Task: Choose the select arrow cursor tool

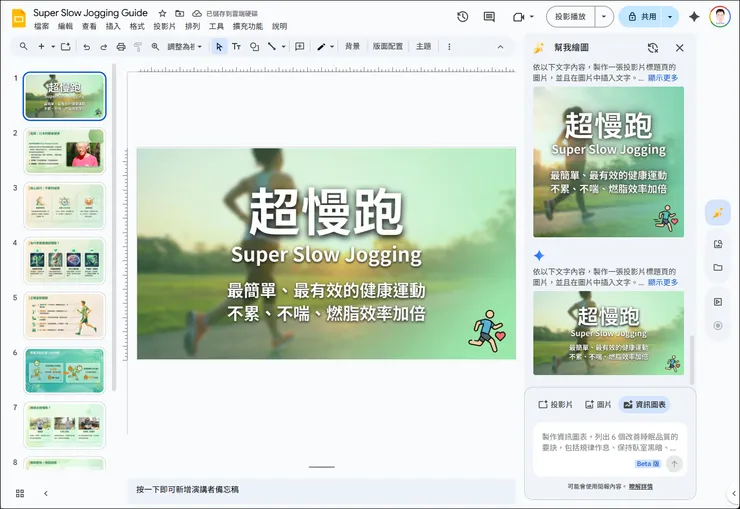Action: 219,47
